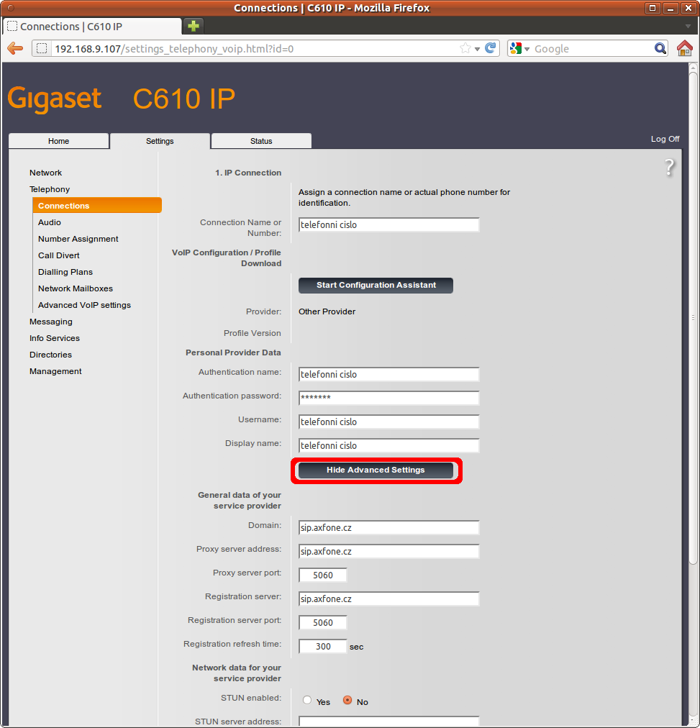
Task: Click the Domain input field
Action: point(388,528)
